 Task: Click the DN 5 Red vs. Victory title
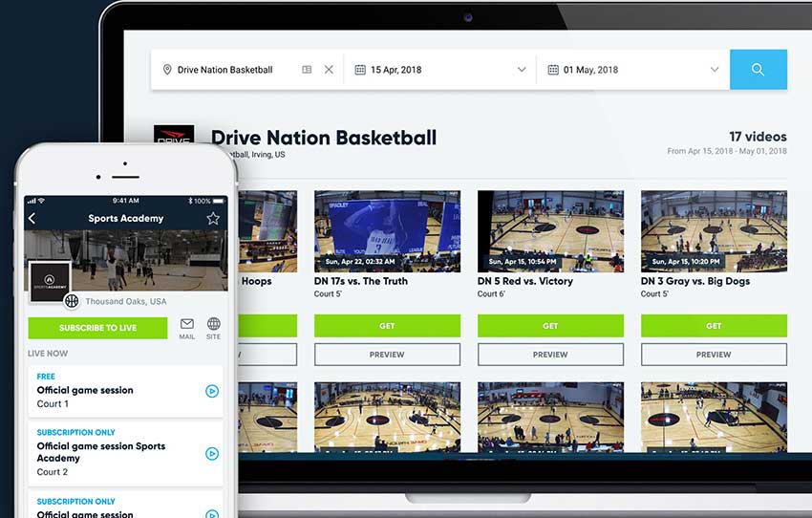point(525,281)
